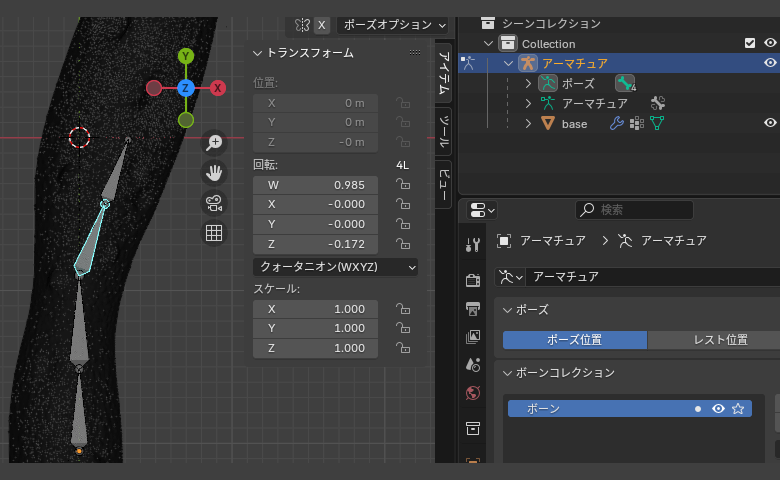The width and height of the screenshot is (780, 480).
Task: Toggle the camera view icon
Action: coord(213,203)
